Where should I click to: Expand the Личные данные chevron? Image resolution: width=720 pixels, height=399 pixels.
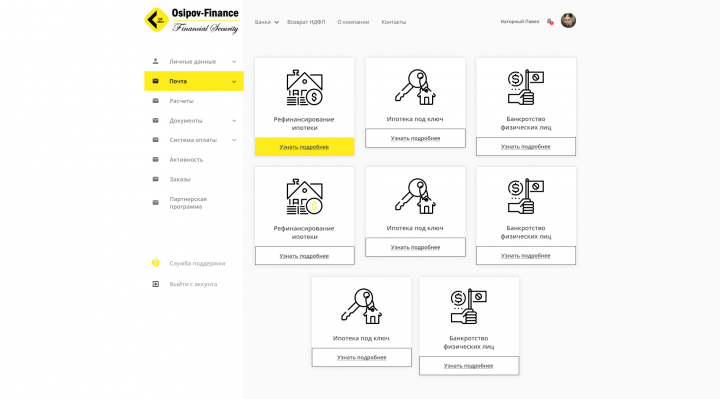pos(234,62)
